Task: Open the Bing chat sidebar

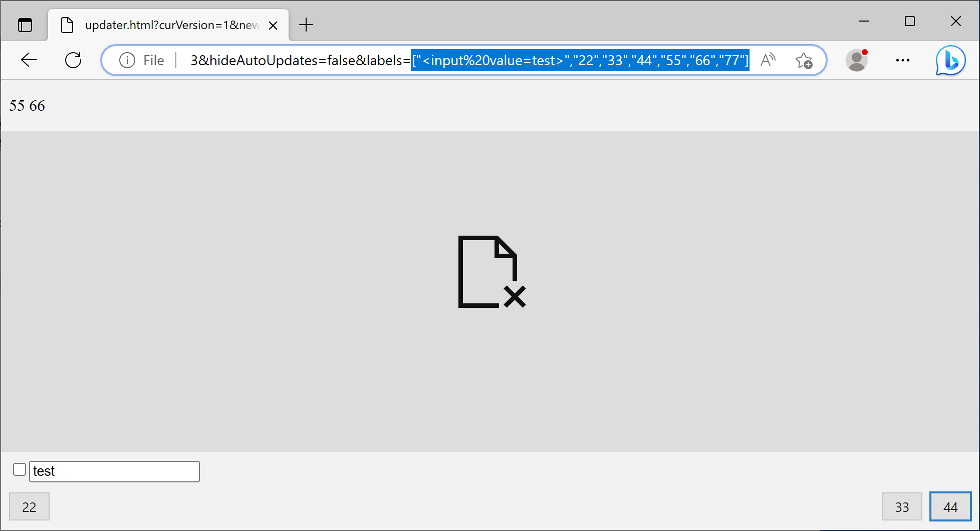Action: (950, 60)
